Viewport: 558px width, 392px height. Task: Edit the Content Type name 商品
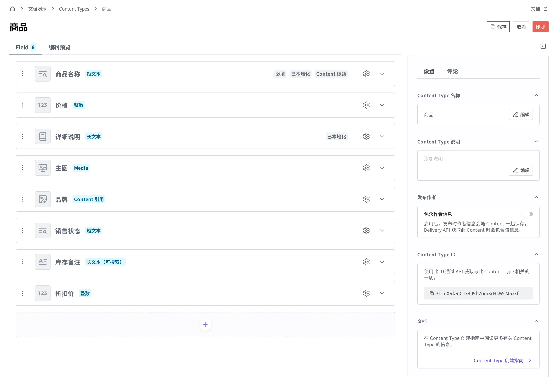tap(521, 114)
